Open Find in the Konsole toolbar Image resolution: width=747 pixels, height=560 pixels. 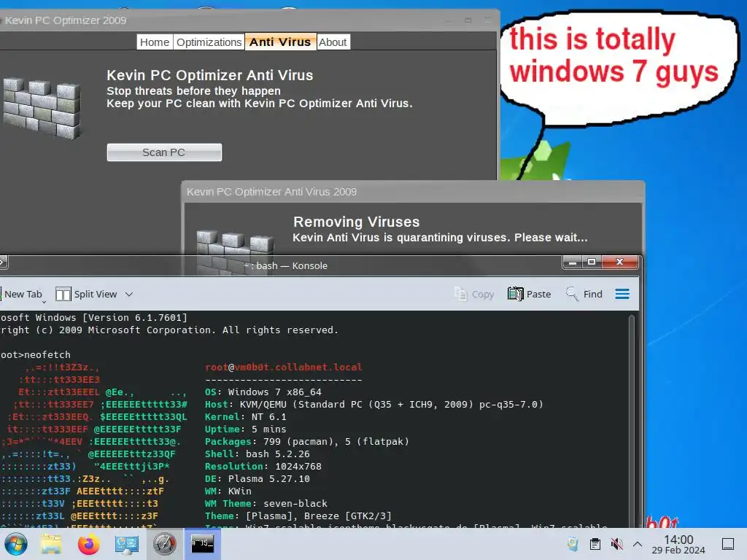(x=584, y=295)
